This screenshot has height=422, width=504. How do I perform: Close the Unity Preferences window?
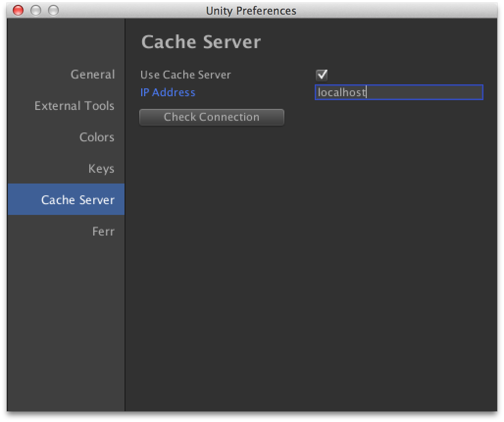(x=18, y=11)
